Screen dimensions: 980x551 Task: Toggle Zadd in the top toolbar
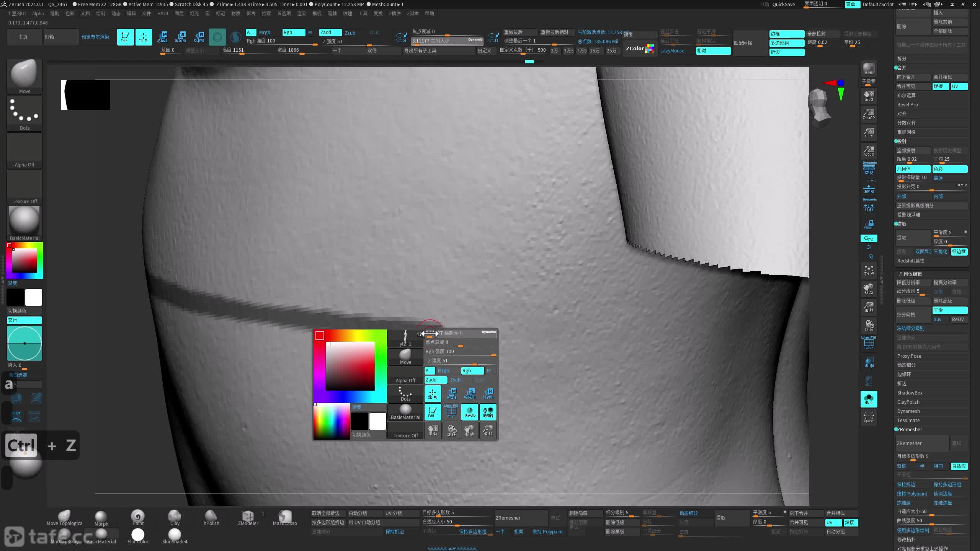pyautogui.click(x=331, y=33)
